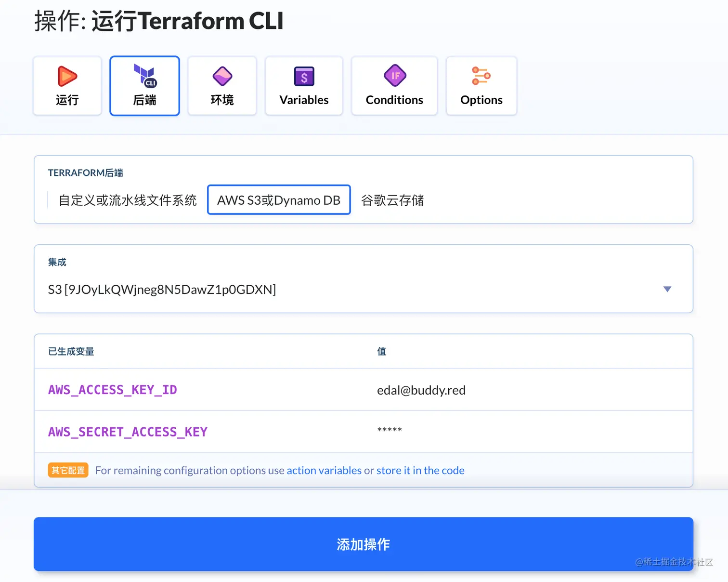Click the purple diamond environment icon

(222, 76)
